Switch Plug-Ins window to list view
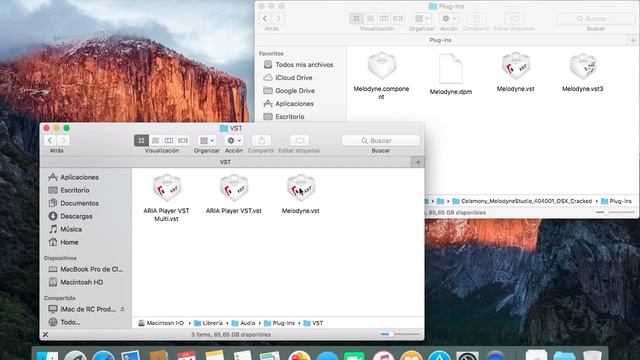 (x=370, y=18)
